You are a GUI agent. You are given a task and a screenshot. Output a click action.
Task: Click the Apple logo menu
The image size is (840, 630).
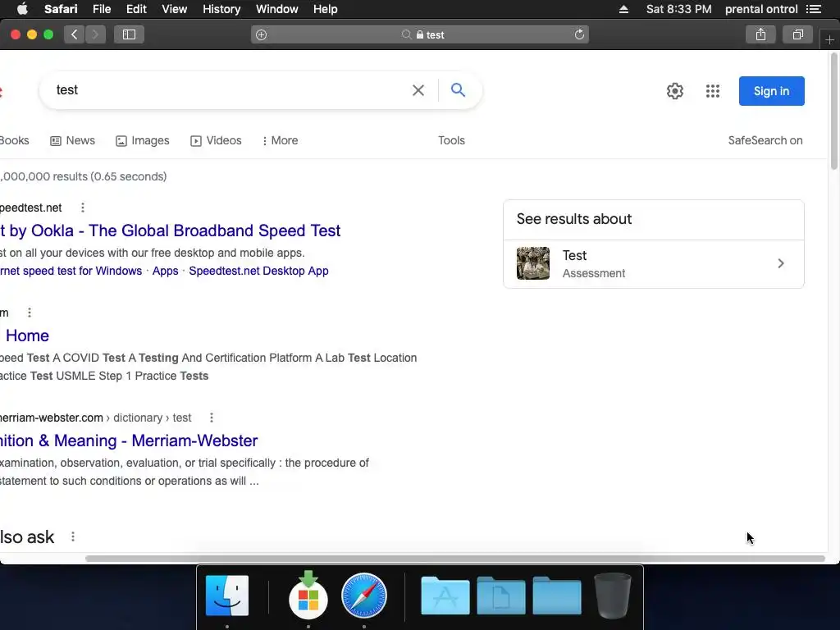pos(22,9)
